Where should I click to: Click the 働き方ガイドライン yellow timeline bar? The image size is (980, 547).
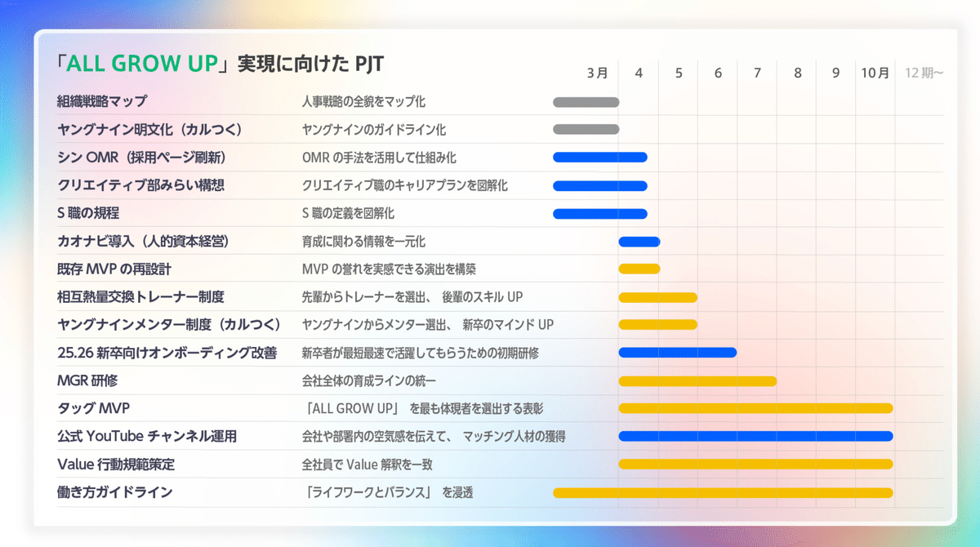click(x=723, y=493)
